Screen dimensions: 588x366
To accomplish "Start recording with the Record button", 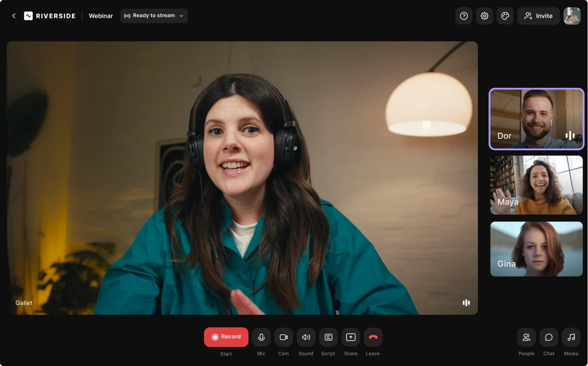I will pyautogui.click(x=226, y=337).
